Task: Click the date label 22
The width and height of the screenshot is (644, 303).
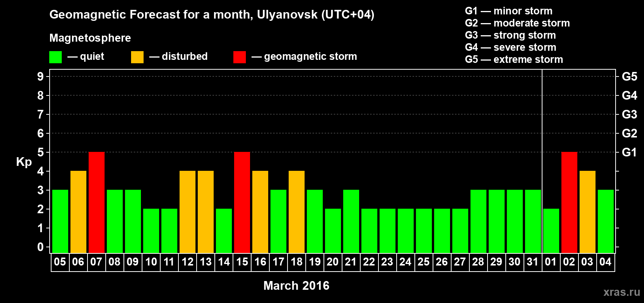Action: click(369, 262)
